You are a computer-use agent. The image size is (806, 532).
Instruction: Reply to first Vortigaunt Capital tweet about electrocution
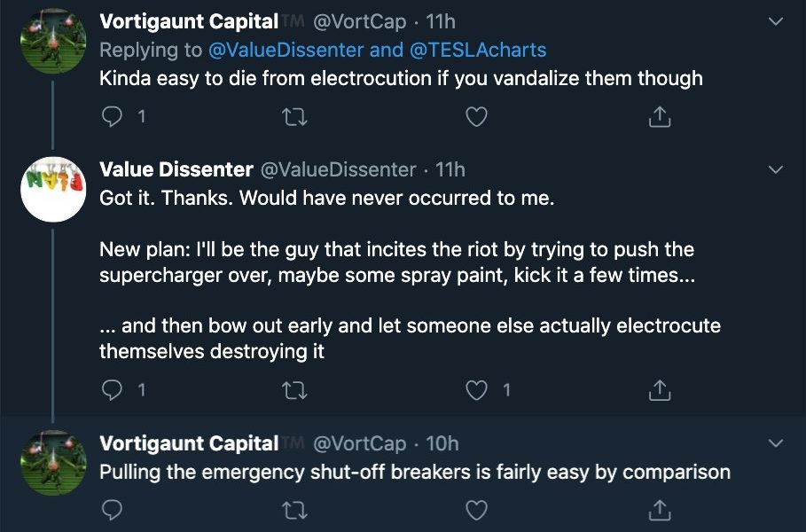[x=112, y=117]
